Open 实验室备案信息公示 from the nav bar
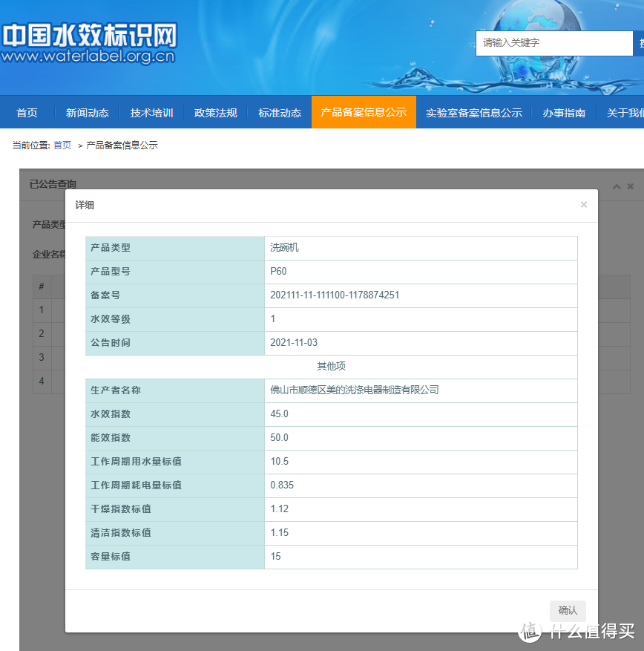 (474, 113)
